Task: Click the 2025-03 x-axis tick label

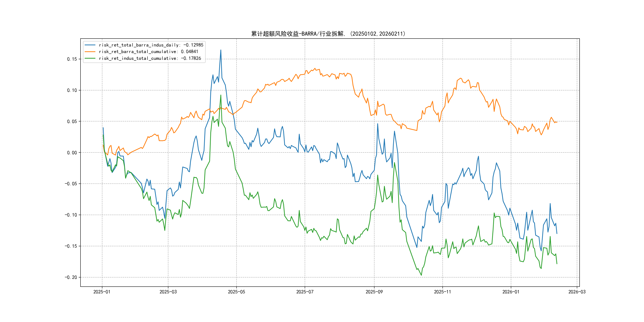Action: click(168, 292)
